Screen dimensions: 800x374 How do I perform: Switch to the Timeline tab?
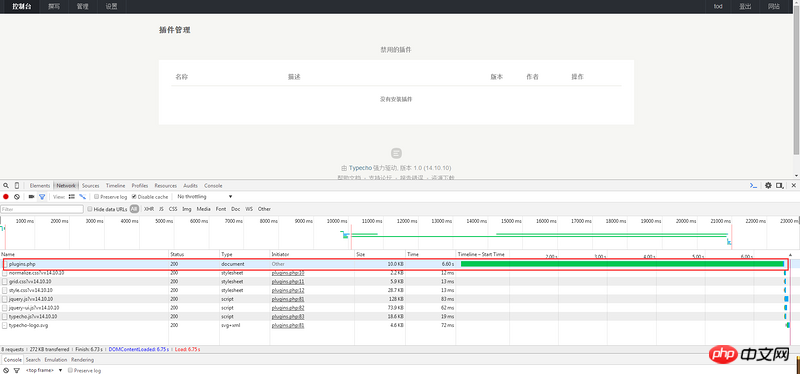(116, 186)
